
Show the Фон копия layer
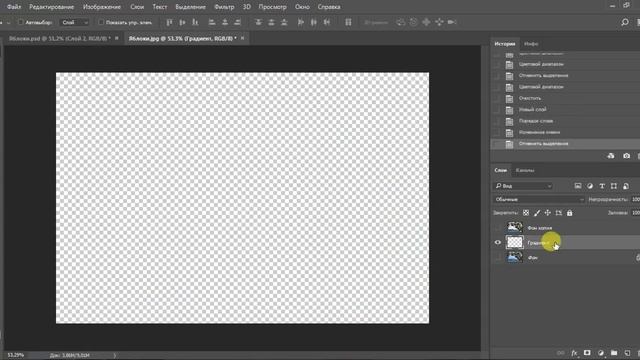click(498, 227)
